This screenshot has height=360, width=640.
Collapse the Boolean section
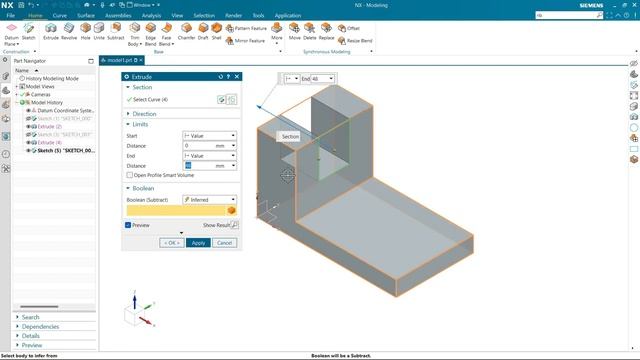140,188
